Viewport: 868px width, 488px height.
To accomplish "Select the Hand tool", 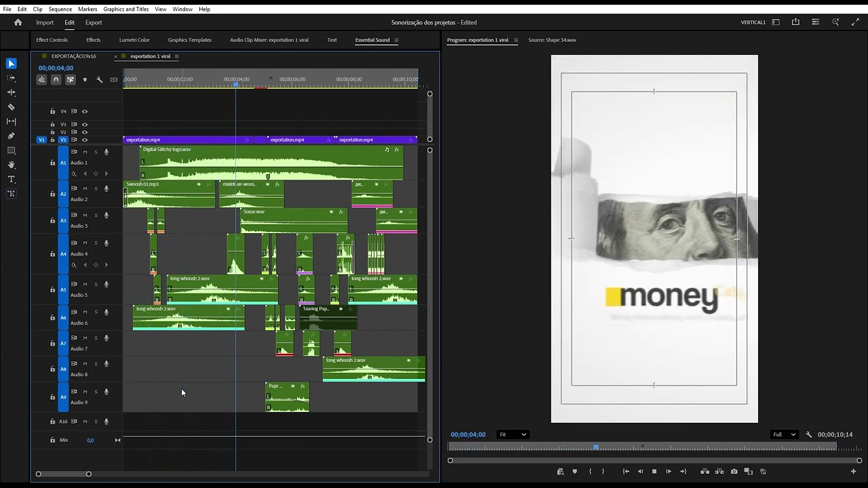I will (x=12, y=165).
